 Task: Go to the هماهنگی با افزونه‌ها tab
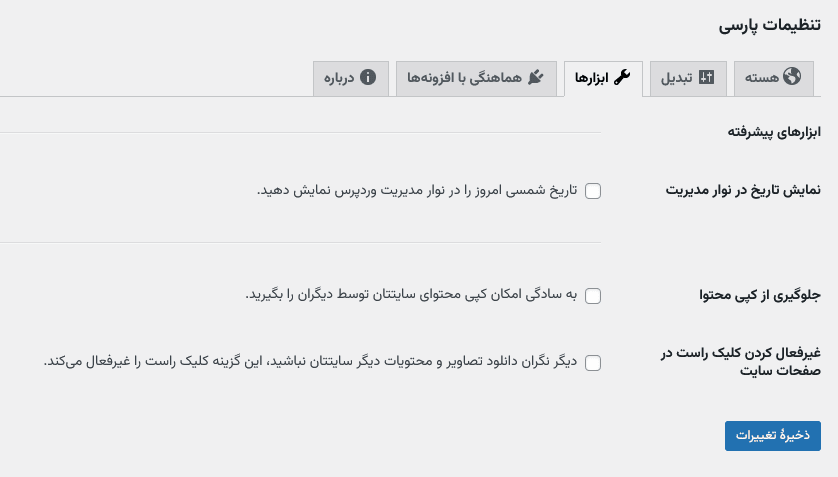pos(476,78)
